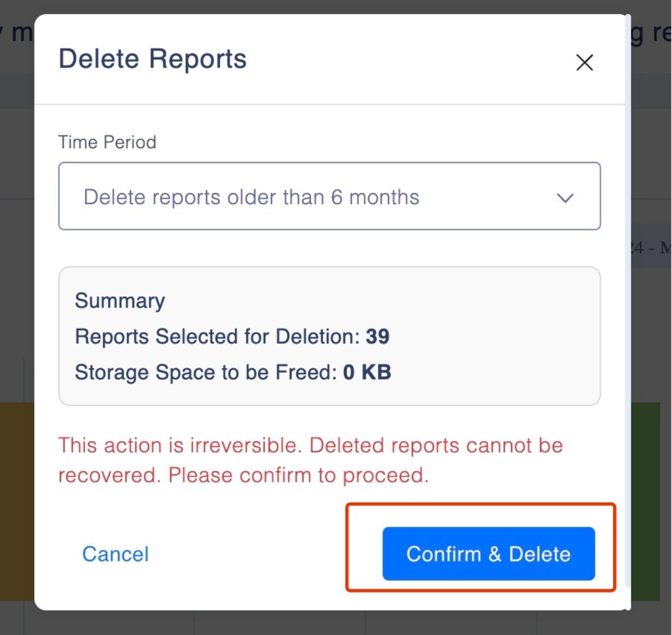Click the Delete Reports dialog title
Image resolution: width=672 pixels, height=635 pixels.
pos(152,59)
